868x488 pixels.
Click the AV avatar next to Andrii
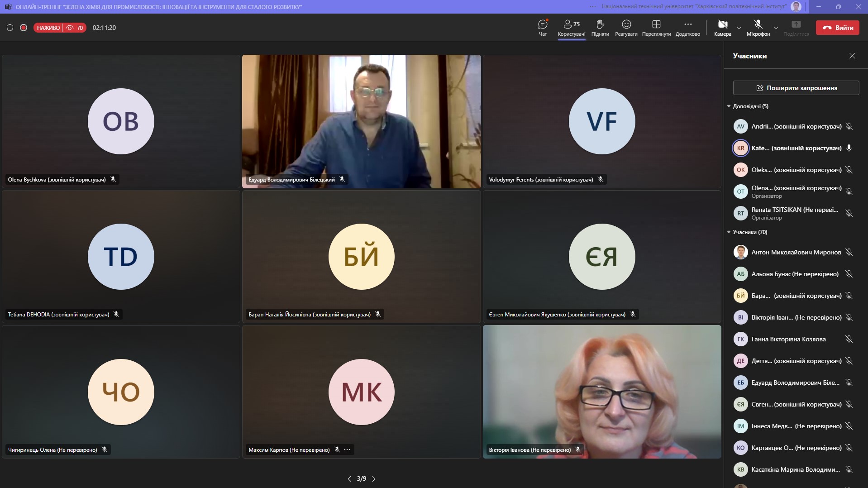[740, 126]
